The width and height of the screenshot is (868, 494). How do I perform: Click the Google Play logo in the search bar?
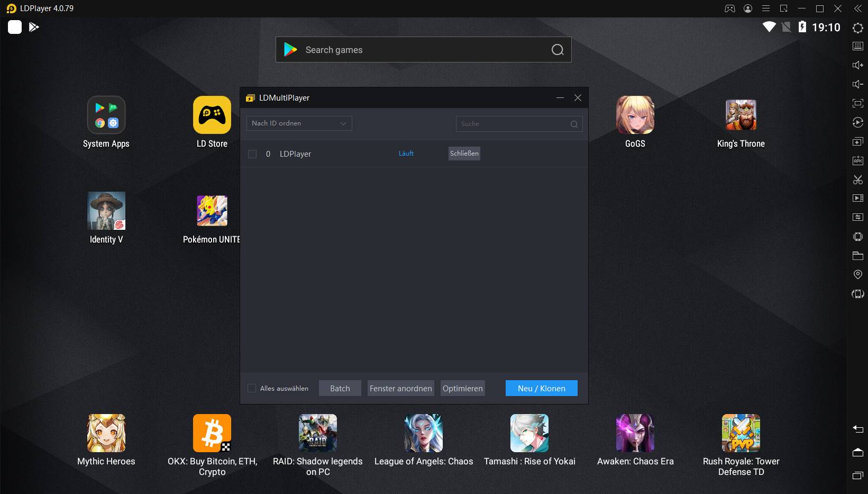[290, 50]
